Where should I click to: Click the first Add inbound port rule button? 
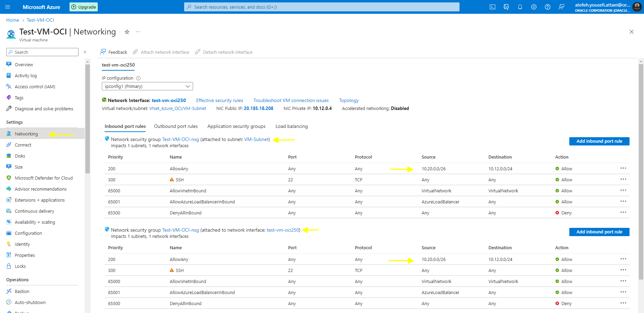pyautogui.click(x=599, y=141)
